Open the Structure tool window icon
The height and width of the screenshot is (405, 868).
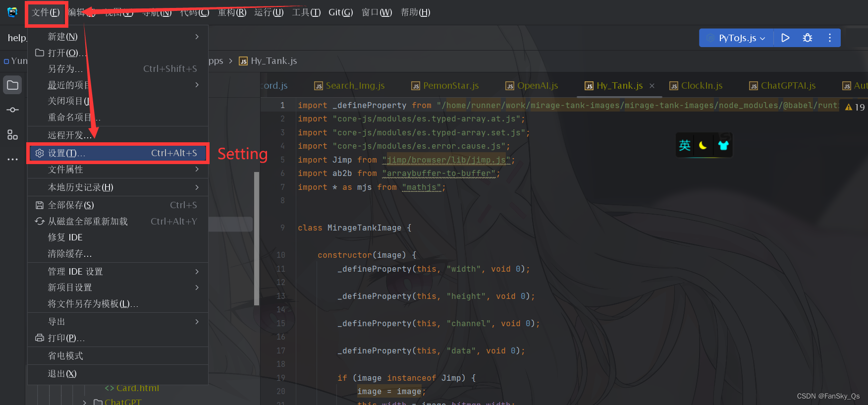13,134
